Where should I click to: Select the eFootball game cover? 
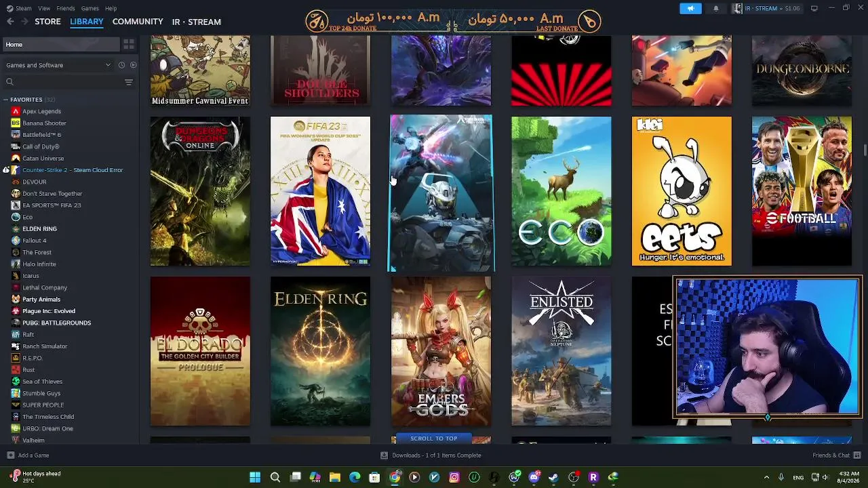802,191
